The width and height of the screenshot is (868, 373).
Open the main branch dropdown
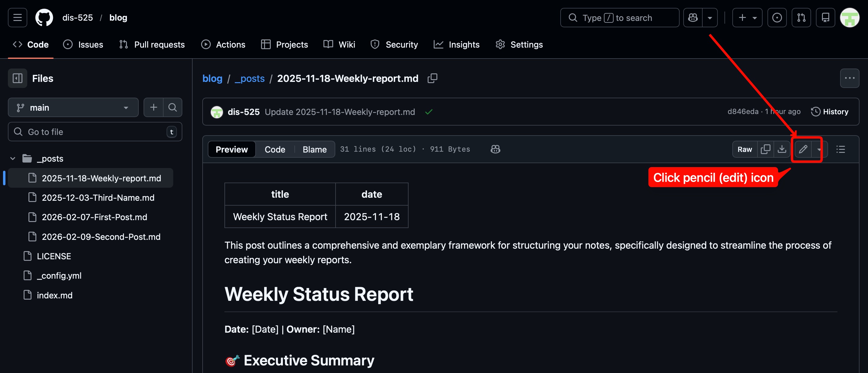(x=73, y=107)
